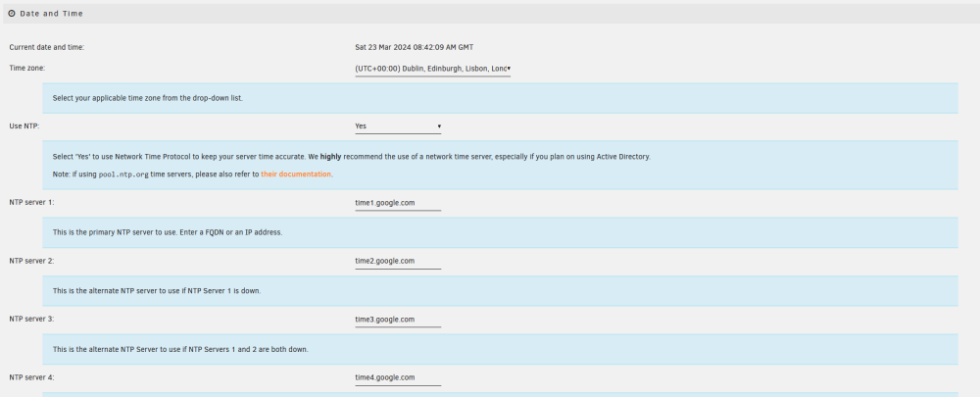This screenshot has height=397, width=980.
Task: Click the 'primary NTP server to use' help text
Action: 168,232
